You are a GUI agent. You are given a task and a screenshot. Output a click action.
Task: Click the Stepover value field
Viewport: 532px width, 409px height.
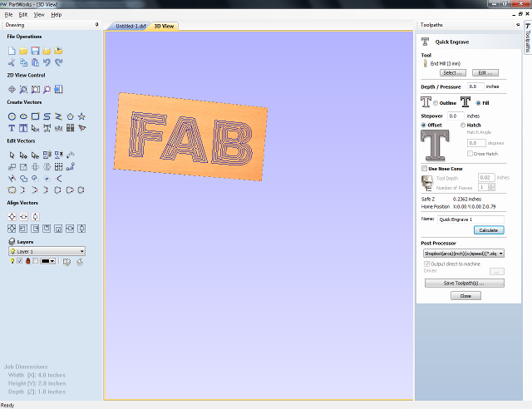[x=456, y=116]
